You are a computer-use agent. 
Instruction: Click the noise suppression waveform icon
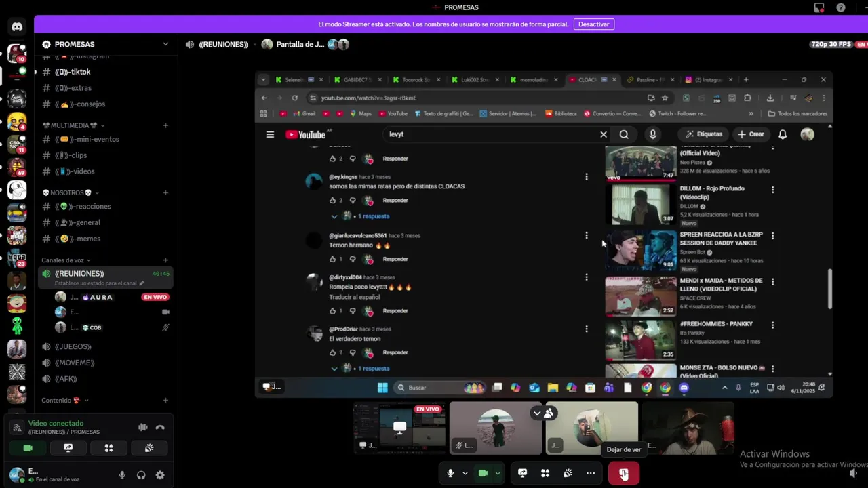(143, 427)
